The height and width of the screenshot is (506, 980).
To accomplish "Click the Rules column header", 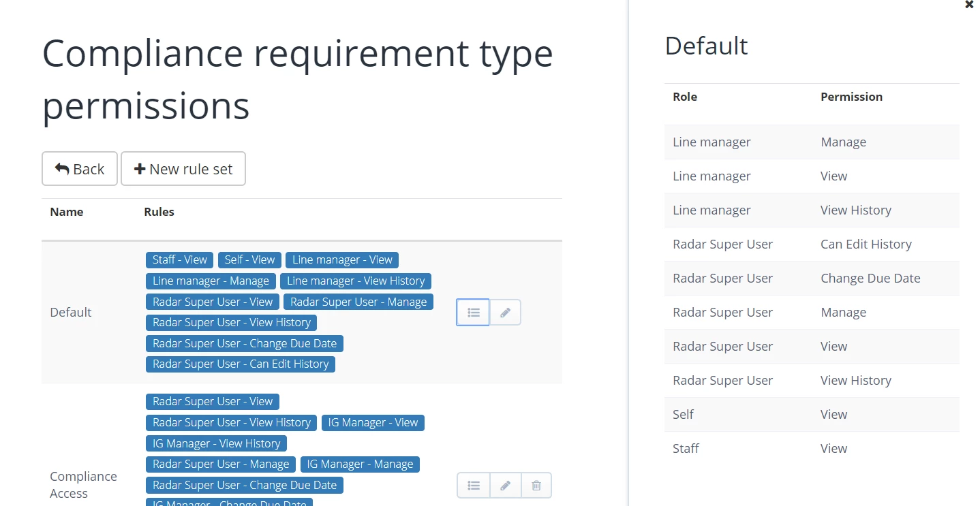I will (159, 212).
